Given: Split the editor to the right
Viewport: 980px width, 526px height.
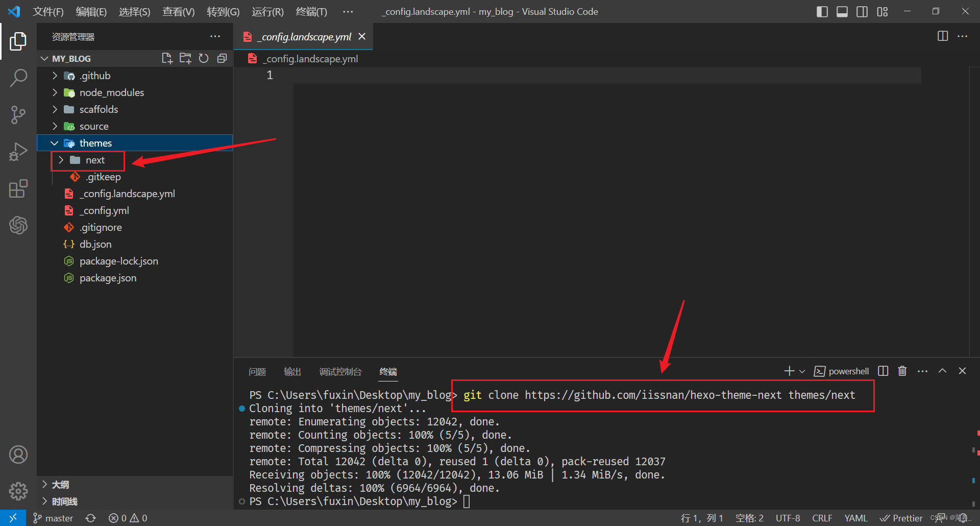Looking at the screenshot, I should (x=943, y=36).
